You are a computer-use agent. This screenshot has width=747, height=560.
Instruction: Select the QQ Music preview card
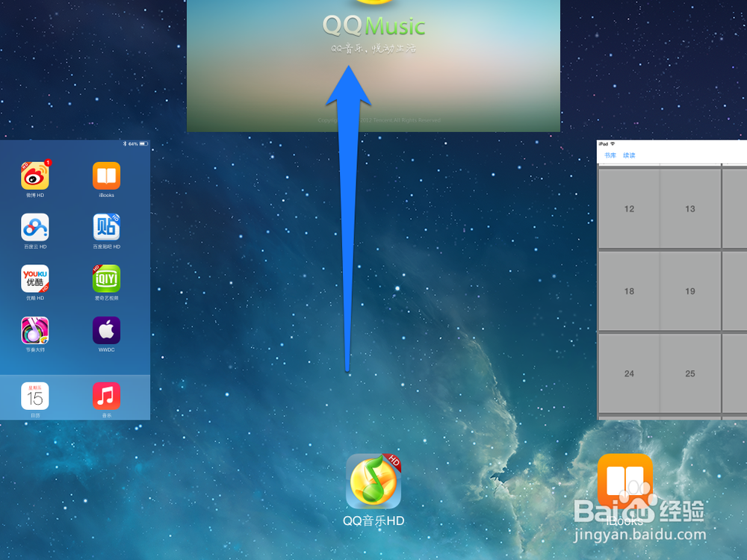pyautogui.click(x=373, y=66)
